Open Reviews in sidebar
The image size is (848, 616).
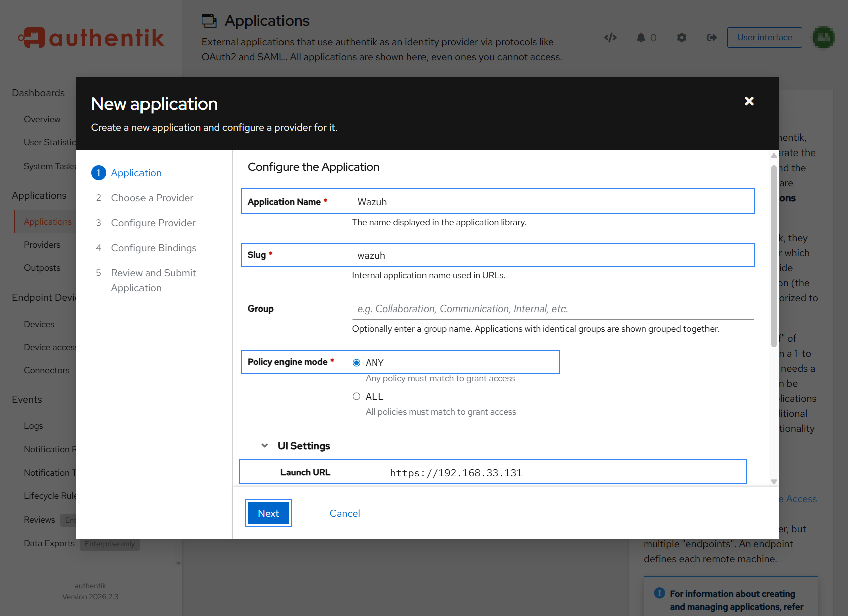(39, 520)
